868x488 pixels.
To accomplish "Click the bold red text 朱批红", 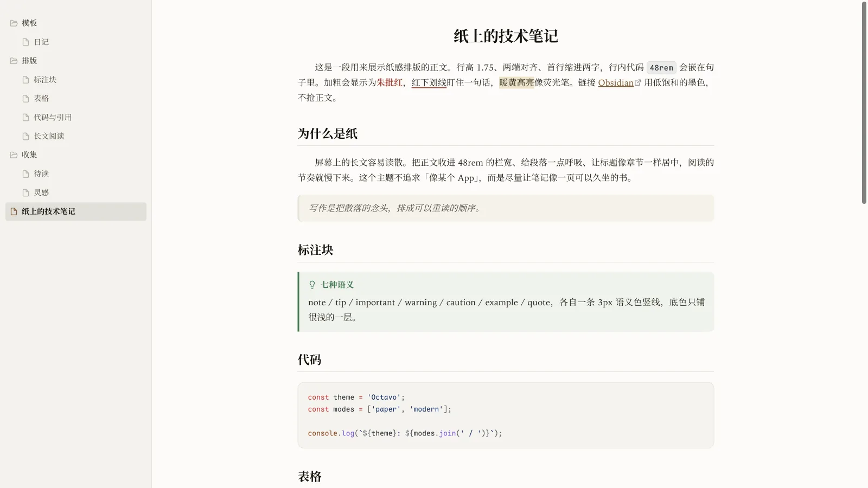I will click(390, 82).
